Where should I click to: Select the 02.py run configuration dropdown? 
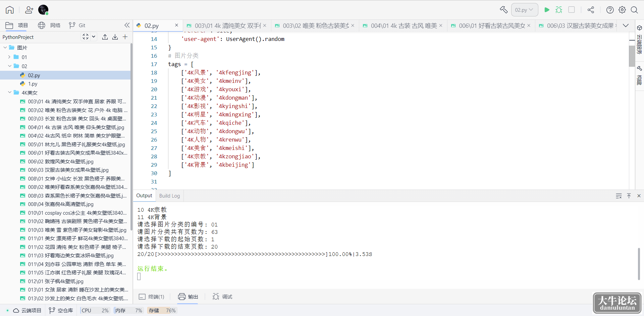(x=525, y=10)
